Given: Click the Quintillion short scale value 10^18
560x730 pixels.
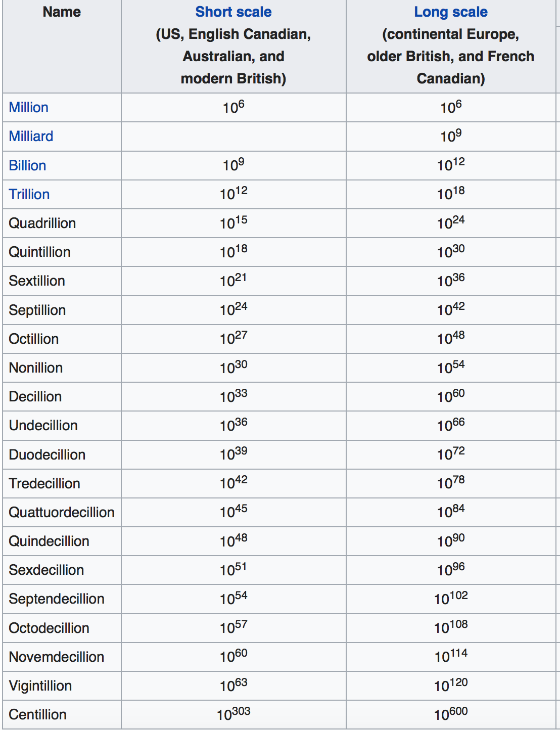Looking at the screenshot, I should [x=233, y=251].
